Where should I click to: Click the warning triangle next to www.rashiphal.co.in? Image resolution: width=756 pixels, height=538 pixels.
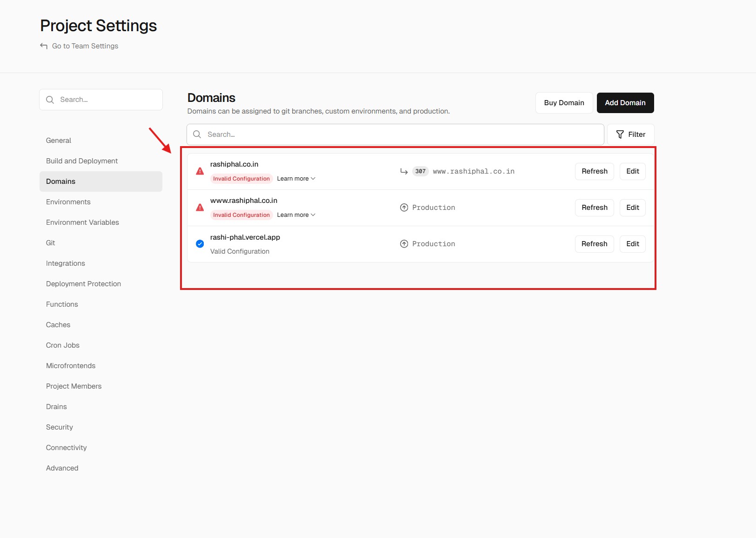tap(200, 208)
